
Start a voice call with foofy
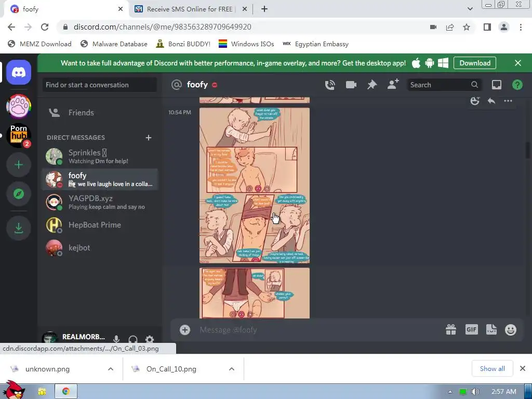tap(330, 85)
